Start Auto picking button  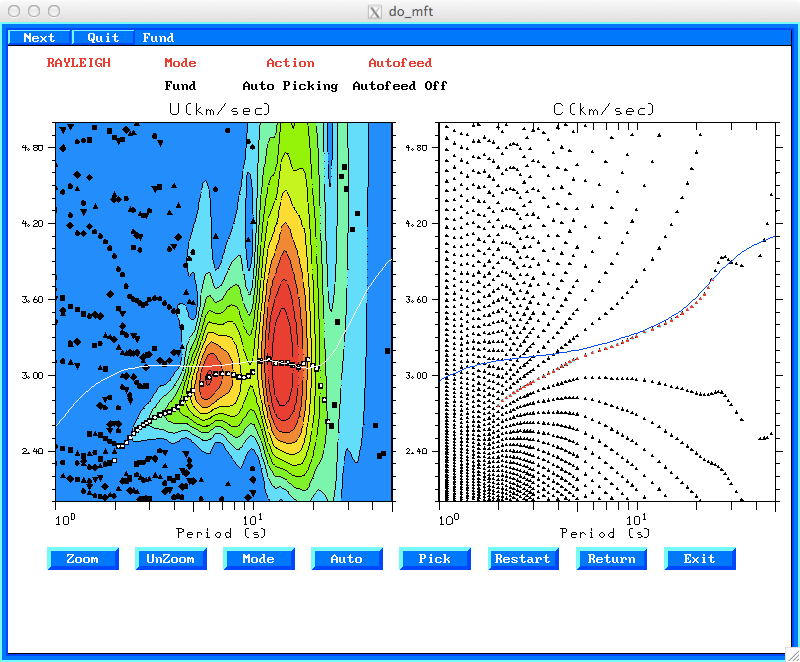tap(347, 559)
